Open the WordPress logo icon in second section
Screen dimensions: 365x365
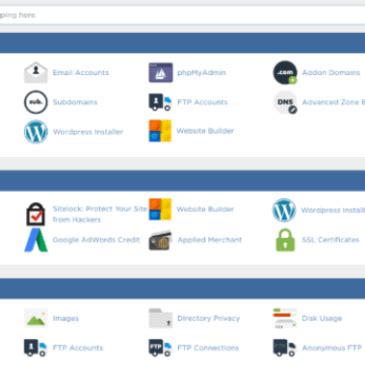point(284,210)
